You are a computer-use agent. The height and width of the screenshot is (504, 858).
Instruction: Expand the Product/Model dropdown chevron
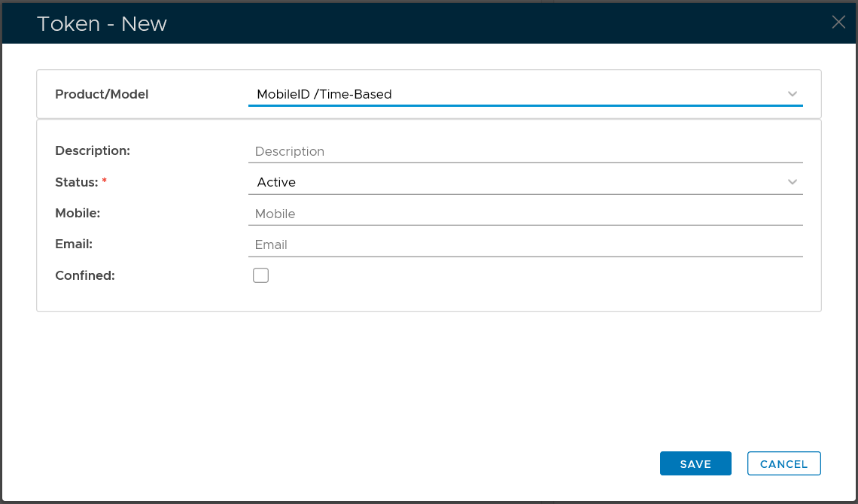coord(792,94)
